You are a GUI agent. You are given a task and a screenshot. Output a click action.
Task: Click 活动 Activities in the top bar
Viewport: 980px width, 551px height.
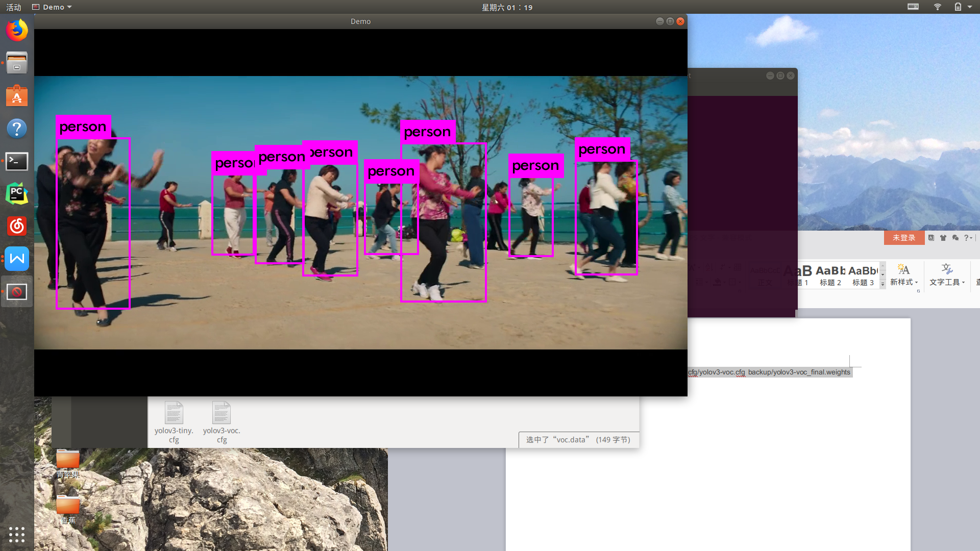pyautogui.click(x=14, y=7)
